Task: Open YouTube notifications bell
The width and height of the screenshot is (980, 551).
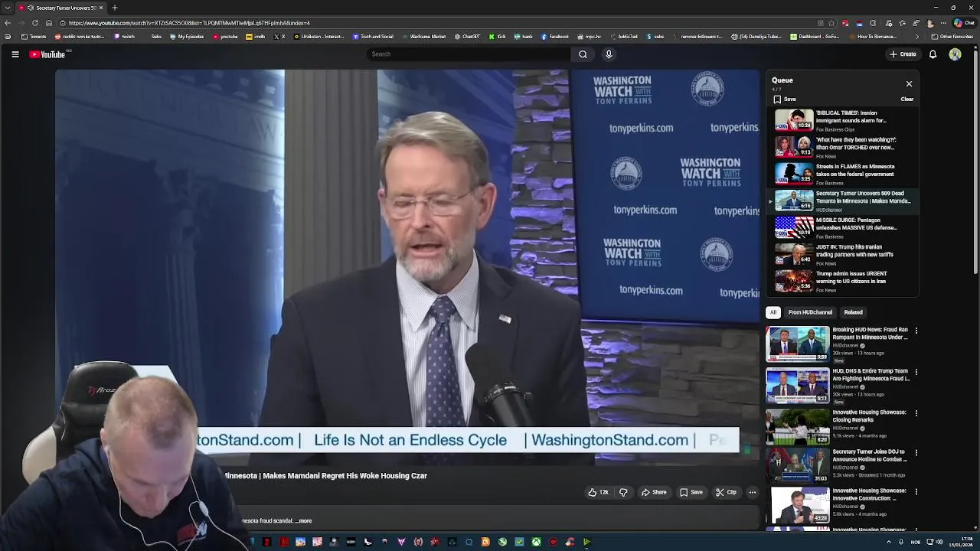Action: click(933, 54)
